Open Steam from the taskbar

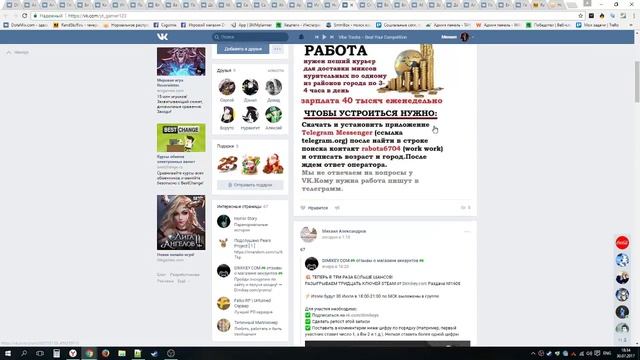pyautogui.click(x=154, y=353)
